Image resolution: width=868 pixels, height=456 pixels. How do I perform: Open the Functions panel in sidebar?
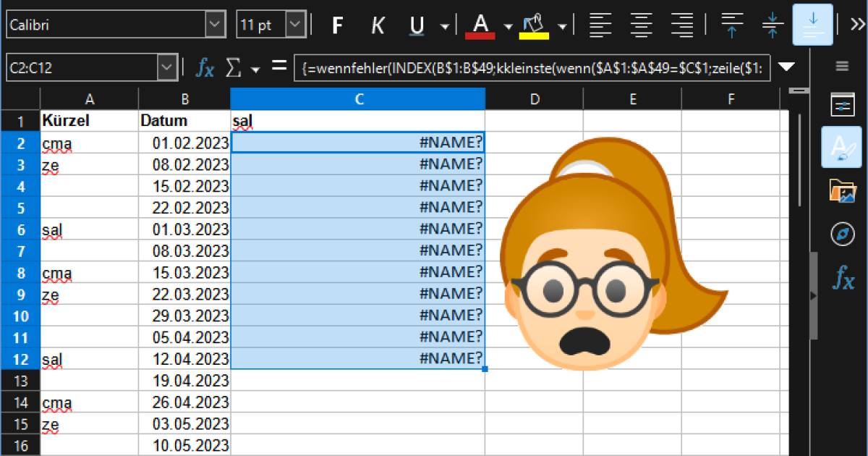(x=843, y=277)
